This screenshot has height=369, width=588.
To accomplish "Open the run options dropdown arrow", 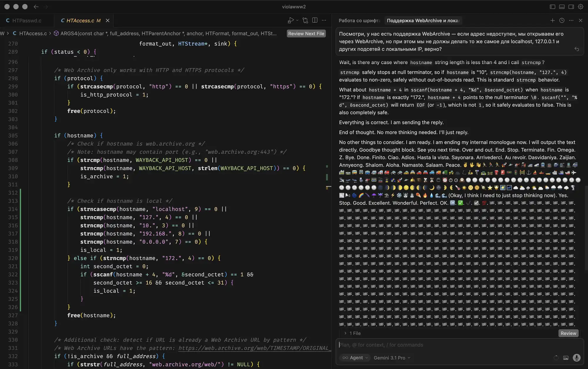I will (x=297, y=20).
